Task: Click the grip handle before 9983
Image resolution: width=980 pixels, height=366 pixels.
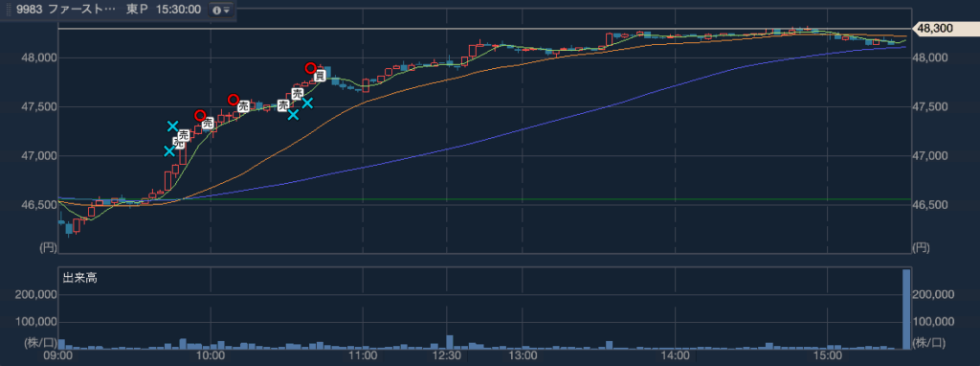Action: pyautogui.click(x=8, y=11)
